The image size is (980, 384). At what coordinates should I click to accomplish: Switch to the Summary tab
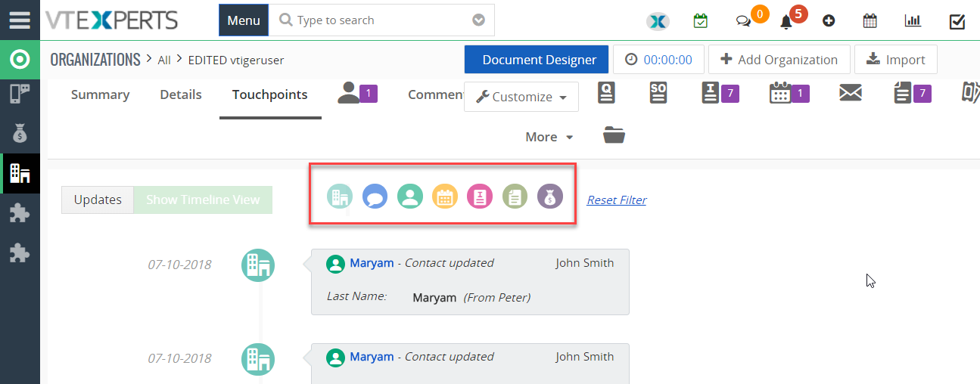point(100,94)
